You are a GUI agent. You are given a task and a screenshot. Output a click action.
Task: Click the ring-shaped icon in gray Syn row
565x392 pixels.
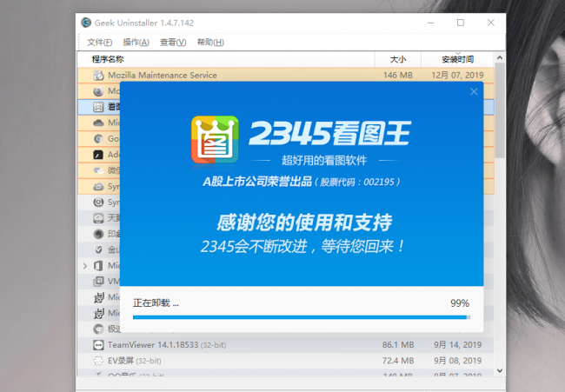98,203
